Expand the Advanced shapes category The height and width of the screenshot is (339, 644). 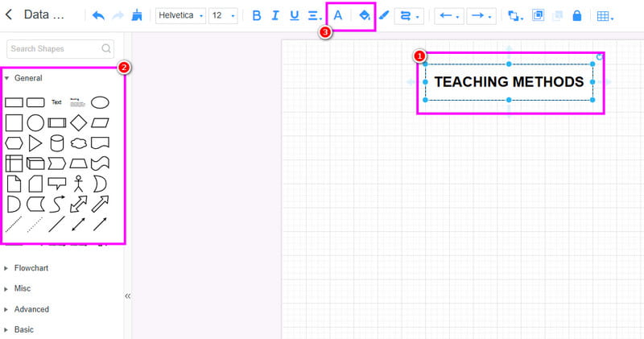(x=31, y=309)
